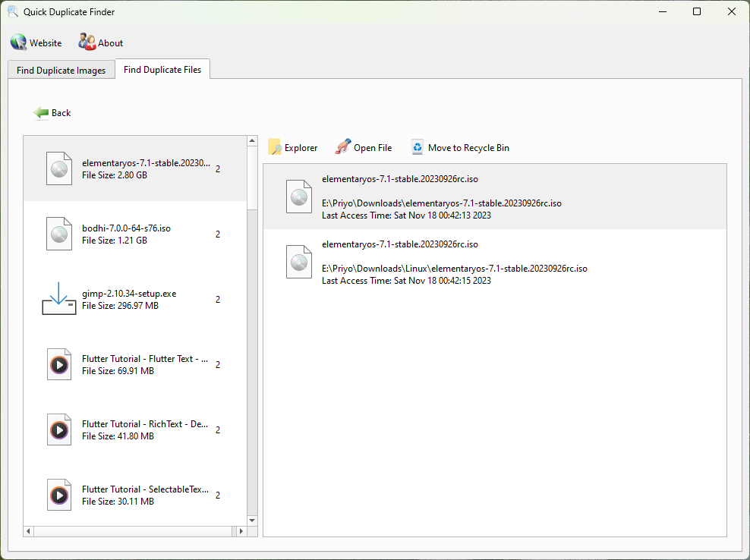
Task: Minimize the Quick Duplicate Finder window
Action: (x=663, y=11)
